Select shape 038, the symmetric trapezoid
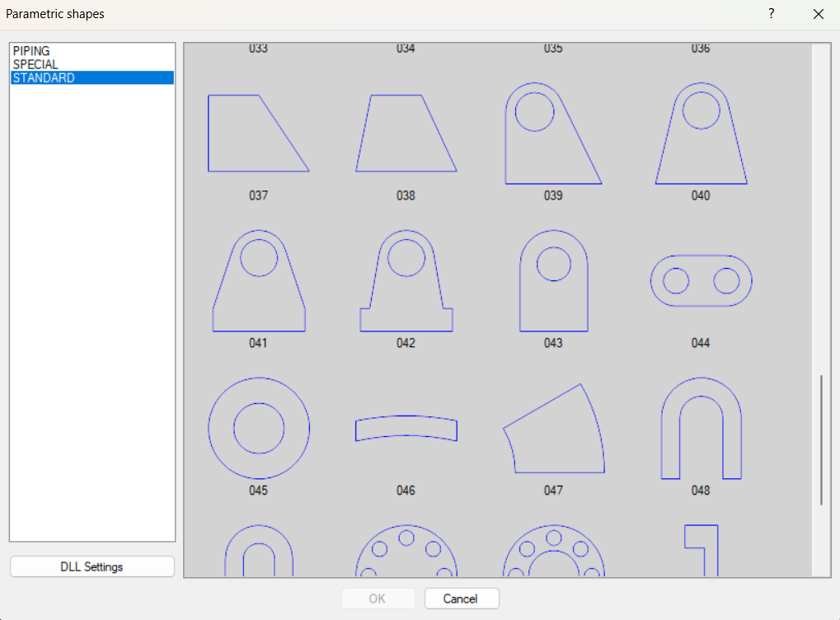The height and width of the screenshot is (620, 840). pyautogui.click(x=406, y=136)
